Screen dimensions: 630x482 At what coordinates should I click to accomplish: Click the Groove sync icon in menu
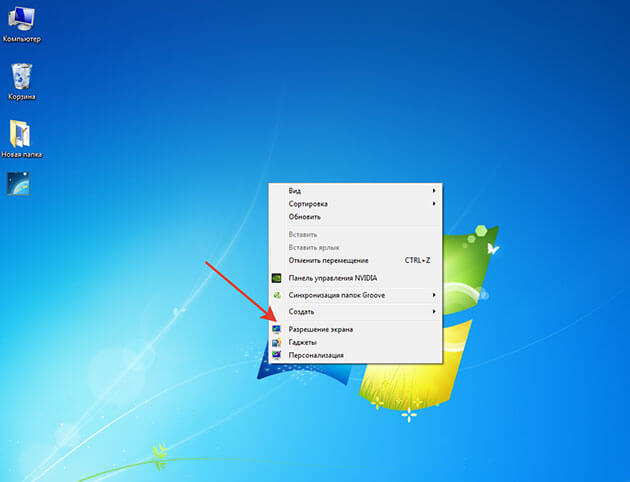[x=276, y=295]
